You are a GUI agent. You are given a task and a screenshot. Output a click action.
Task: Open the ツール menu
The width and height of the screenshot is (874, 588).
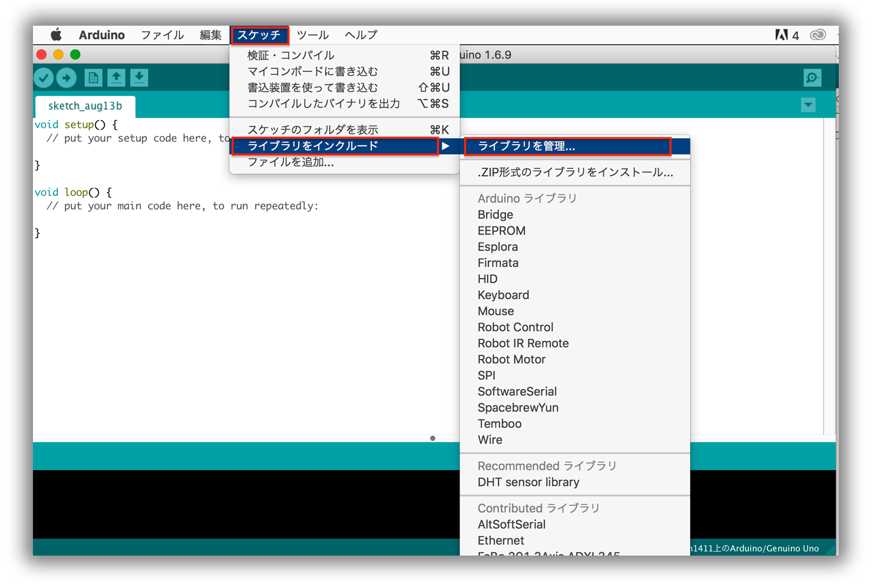[312, 35]
